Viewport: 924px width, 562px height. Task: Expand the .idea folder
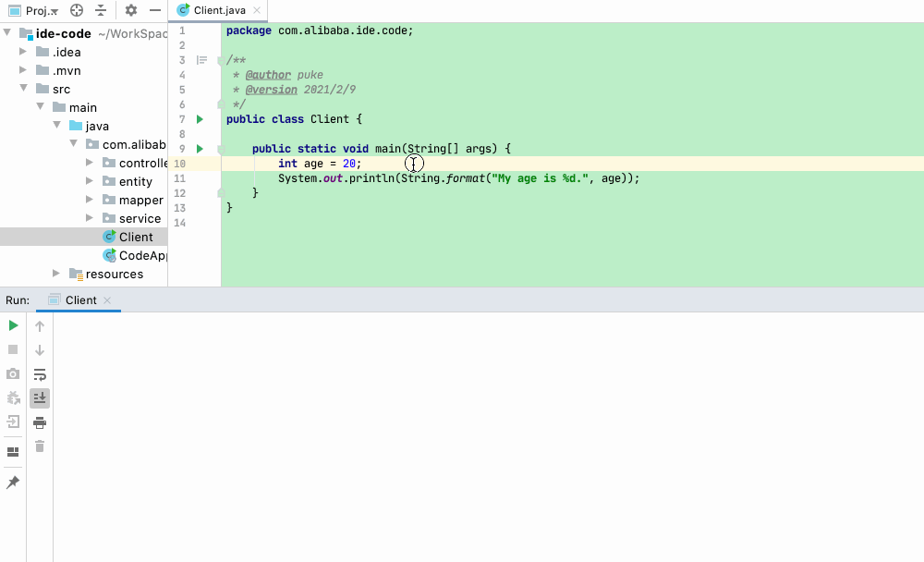(23, 52)
